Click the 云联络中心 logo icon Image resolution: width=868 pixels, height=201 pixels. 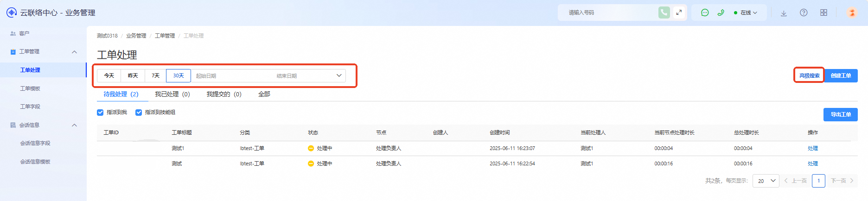(x=12, y=13)
